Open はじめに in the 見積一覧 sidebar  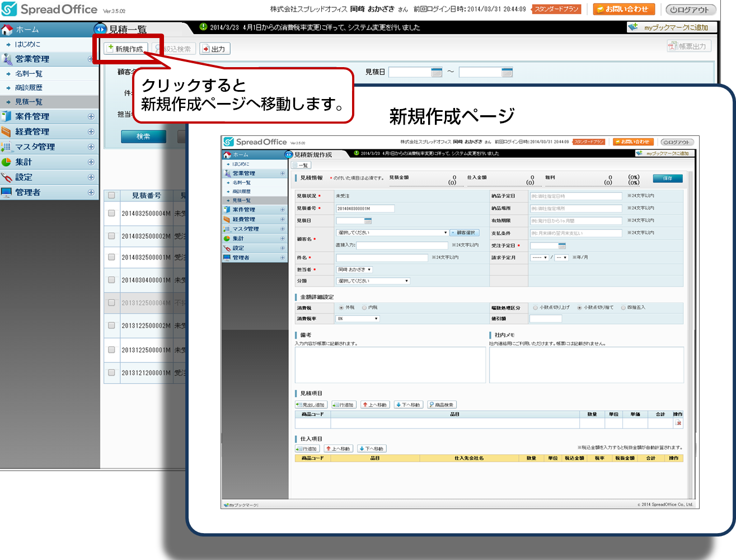[x=27, y=44]
